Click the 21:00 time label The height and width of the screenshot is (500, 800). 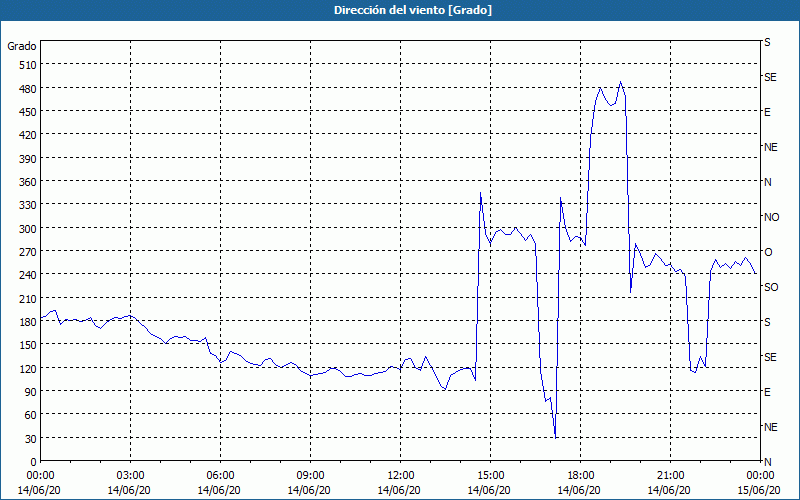670,476
